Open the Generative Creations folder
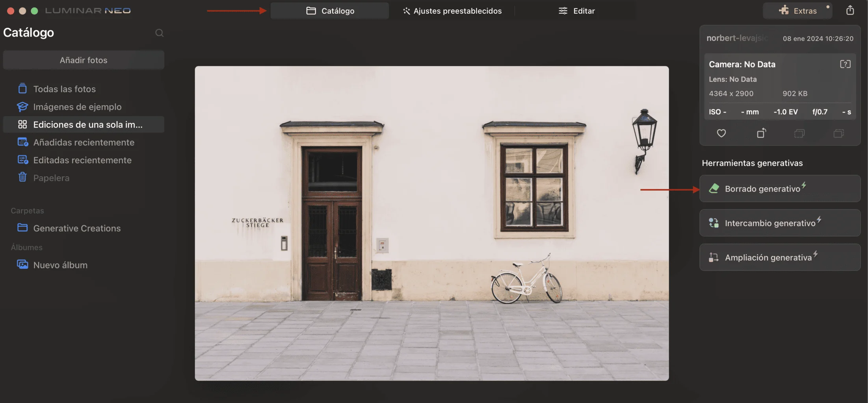The width and height of the screenshot is (868, 403). (x=84, y=228)
